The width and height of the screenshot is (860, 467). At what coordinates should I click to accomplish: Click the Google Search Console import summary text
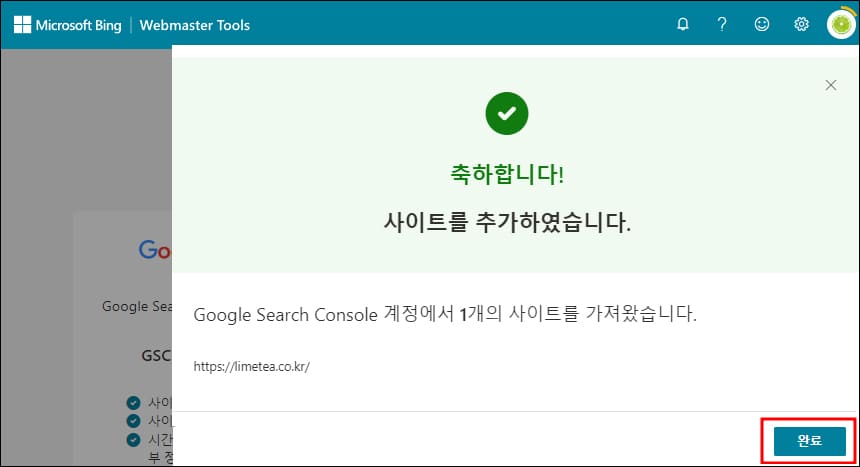click(x=445, y=314)
